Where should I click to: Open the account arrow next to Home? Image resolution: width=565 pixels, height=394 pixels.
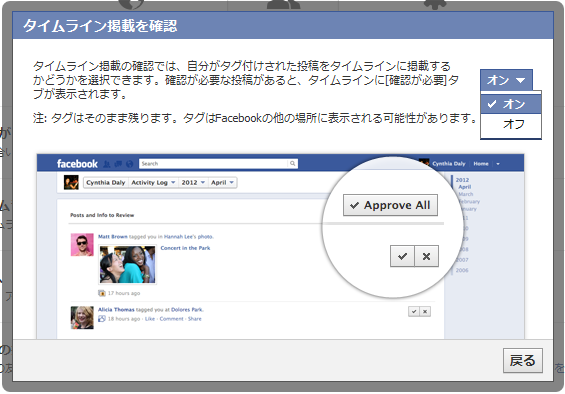pyautogui.click(x=498, y=164)
